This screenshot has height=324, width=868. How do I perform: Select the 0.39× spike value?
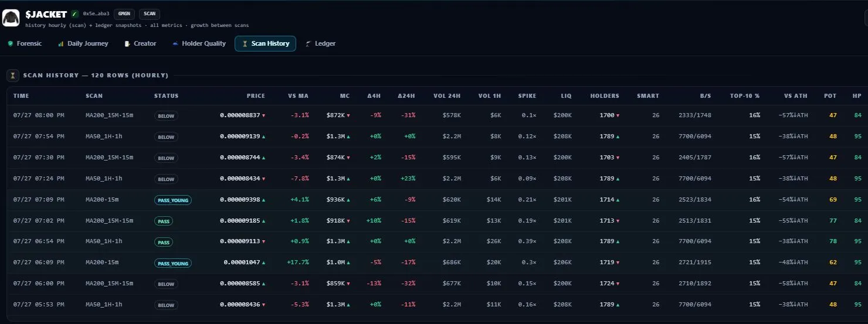point(527,241)
